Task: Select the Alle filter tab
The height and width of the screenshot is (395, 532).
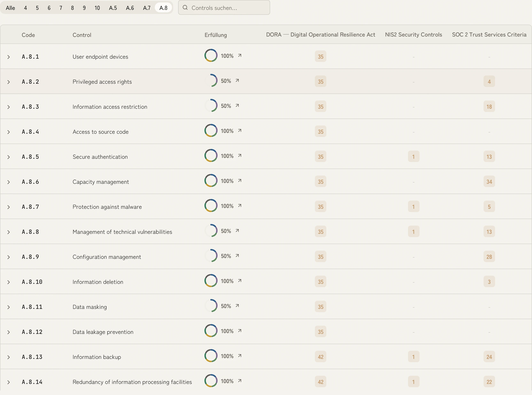Action: pos(10,8)
